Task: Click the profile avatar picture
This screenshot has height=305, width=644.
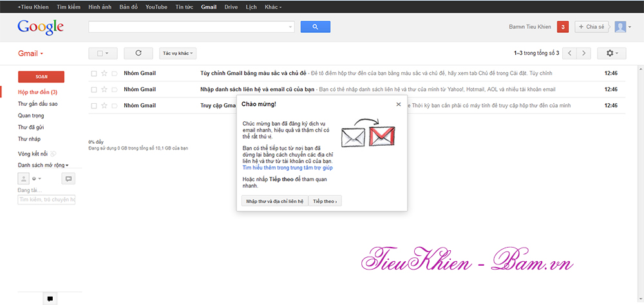Action: point(620,26)
